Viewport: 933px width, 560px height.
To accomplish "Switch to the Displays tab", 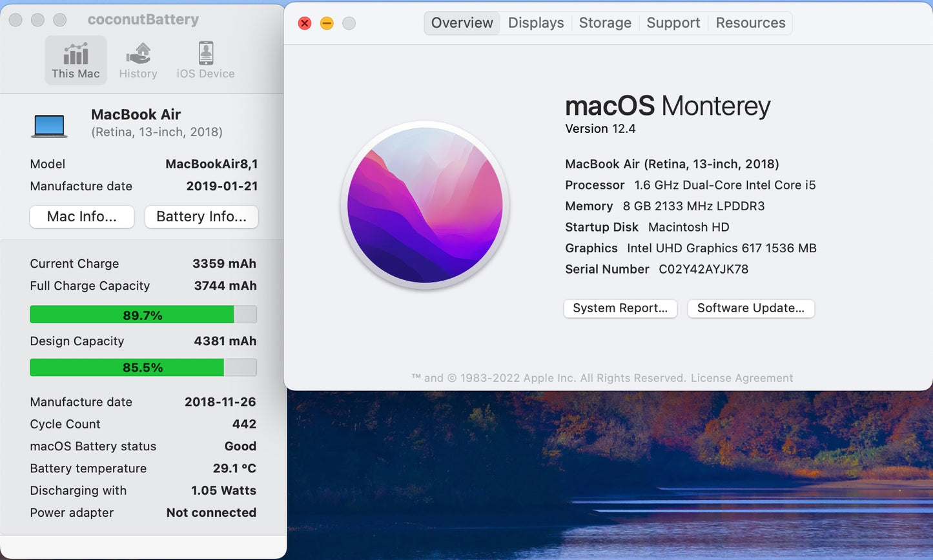I will coord(535,23).
